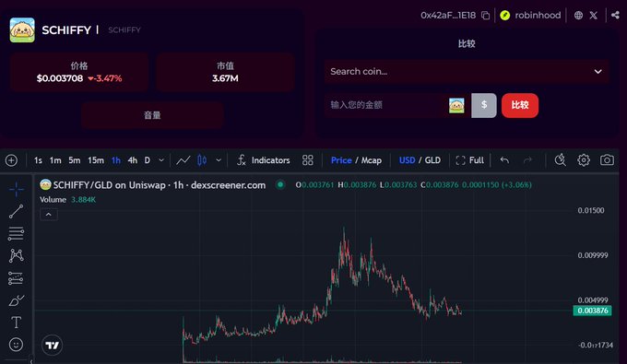
Task: Click the 市值 market cap card
Action: 225,72
